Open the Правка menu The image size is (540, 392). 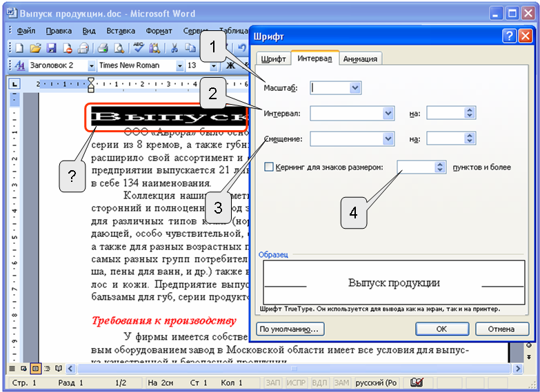tap(59, 31)
